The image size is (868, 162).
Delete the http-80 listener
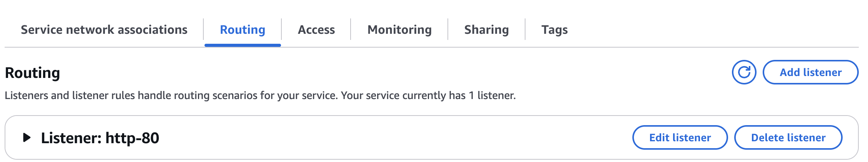(788, 137)
